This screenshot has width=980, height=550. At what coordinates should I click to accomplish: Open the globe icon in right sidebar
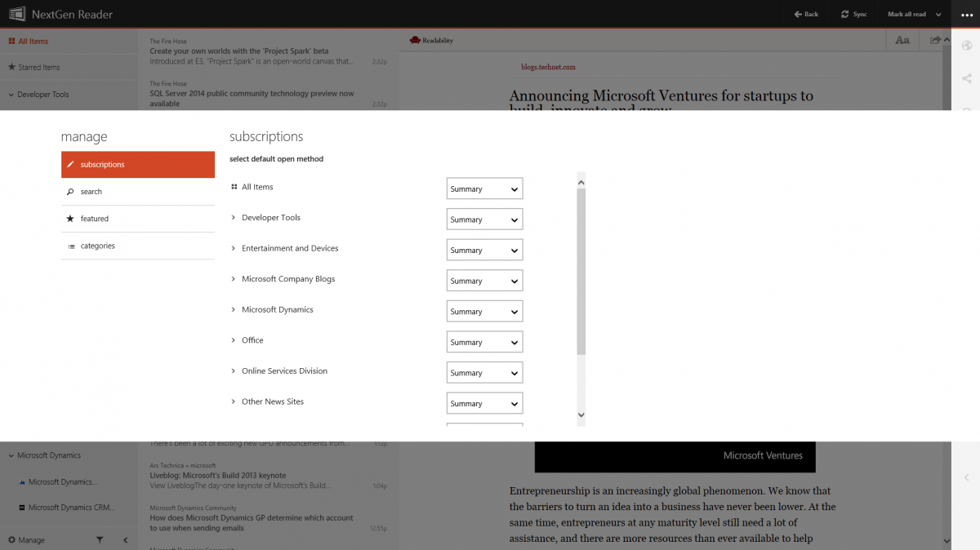click(966, 46)
